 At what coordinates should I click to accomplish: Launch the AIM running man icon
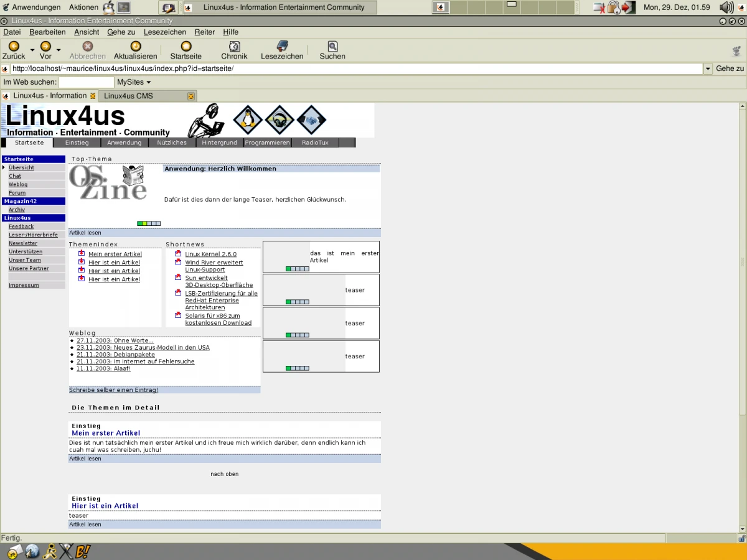(x=50, y=551)
